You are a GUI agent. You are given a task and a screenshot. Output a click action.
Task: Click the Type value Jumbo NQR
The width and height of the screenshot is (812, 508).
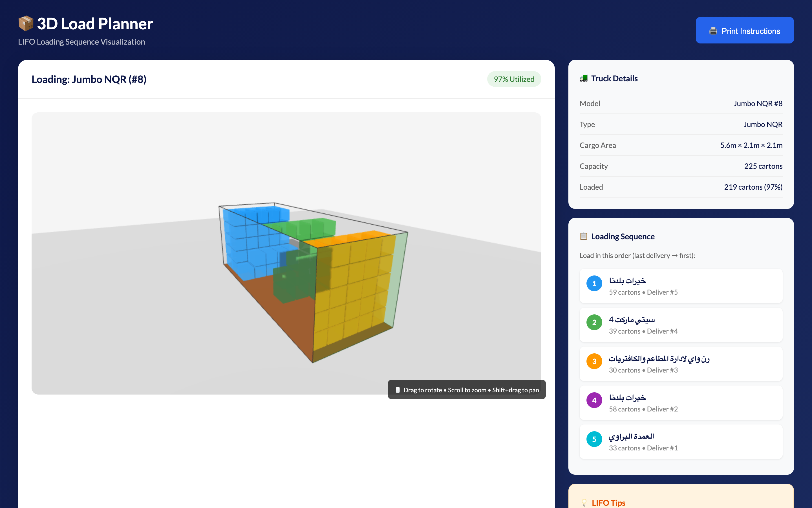763,124
